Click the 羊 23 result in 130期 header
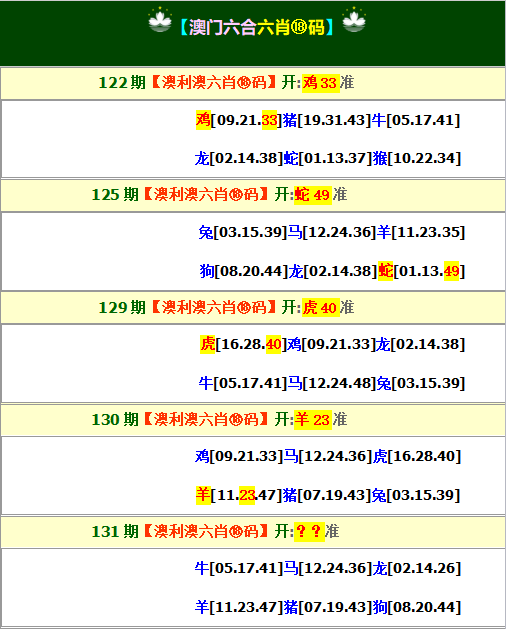Viewport: 506px width, 629px height. 313,420
